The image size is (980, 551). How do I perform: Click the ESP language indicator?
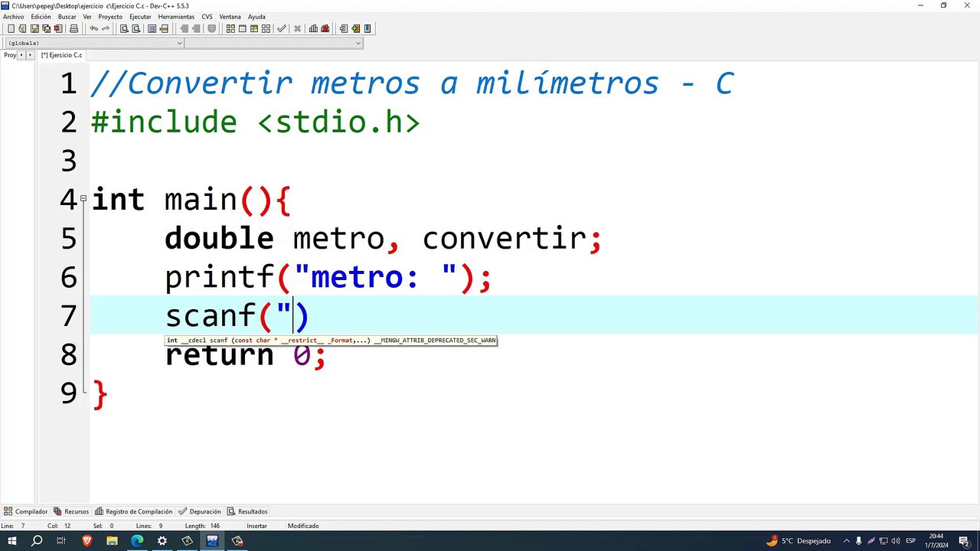(911, 541)
